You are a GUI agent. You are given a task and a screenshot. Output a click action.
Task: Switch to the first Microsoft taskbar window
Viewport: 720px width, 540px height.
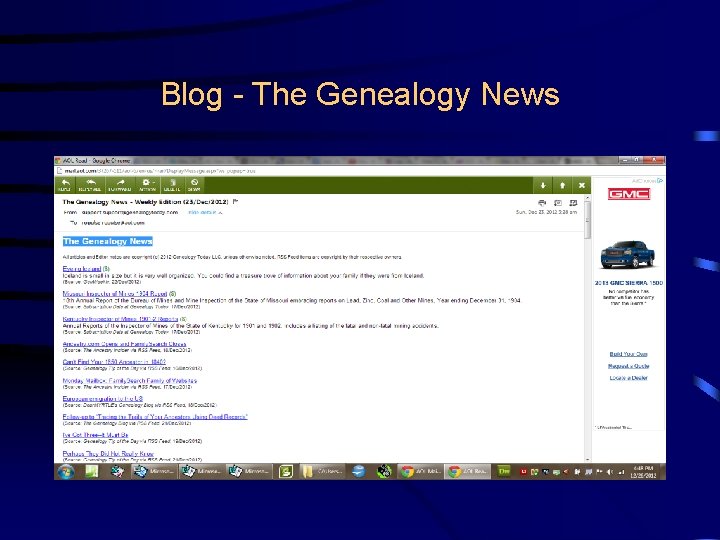[x=153, y=472]
